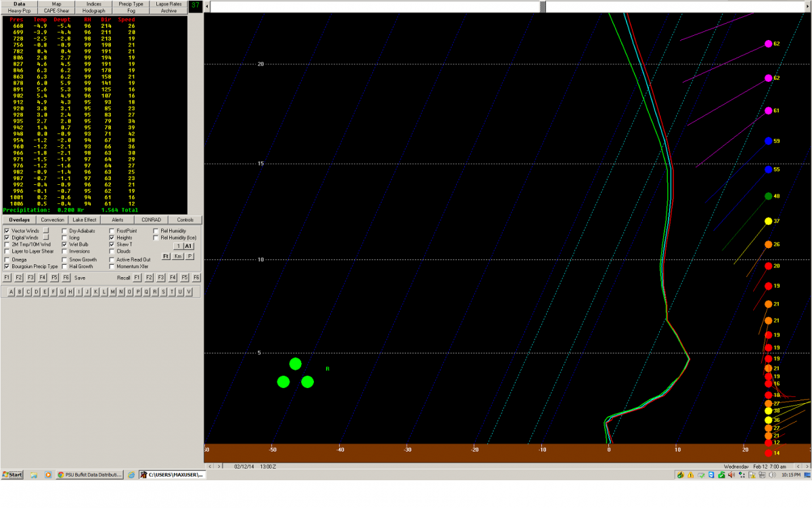Switch to the CAPE-Shear tab
This screenshot has width=812, height=508.
click(x=56, y=11)
